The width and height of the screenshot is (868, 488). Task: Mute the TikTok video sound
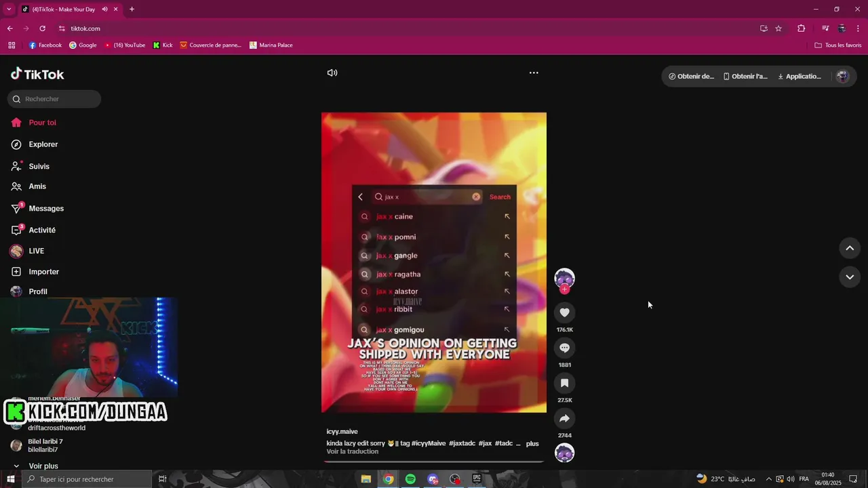point(332,73)
